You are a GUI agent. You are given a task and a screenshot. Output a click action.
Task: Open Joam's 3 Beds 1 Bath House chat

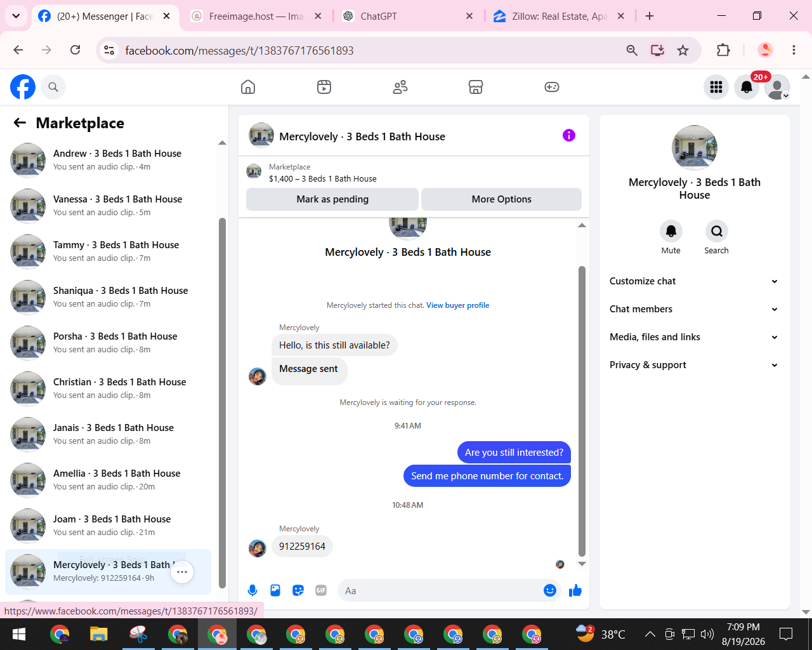pyautogui.click(x=108, y=526)
